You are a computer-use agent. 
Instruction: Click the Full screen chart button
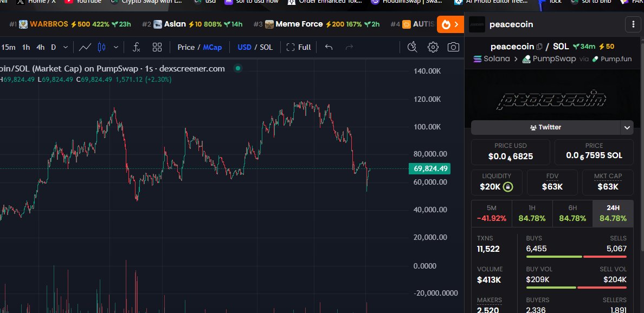(x=299, y=47)
